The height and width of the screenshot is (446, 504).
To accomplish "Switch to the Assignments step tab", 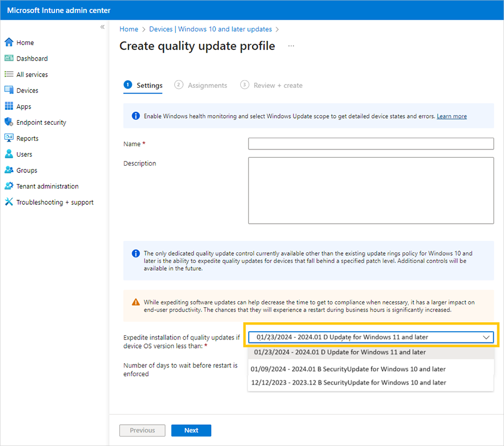I will (x=207, y=86).
